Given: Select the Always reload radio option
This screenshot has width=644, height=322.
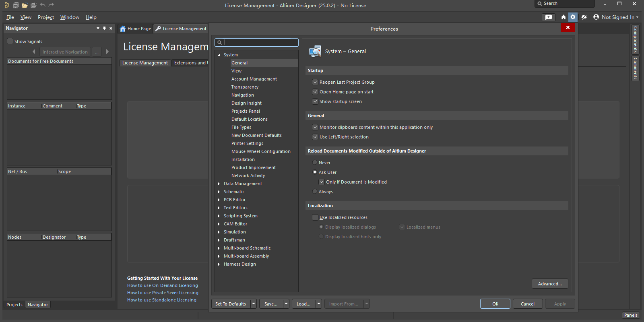Looking at the screenshot, I should (x=315, y=192).
